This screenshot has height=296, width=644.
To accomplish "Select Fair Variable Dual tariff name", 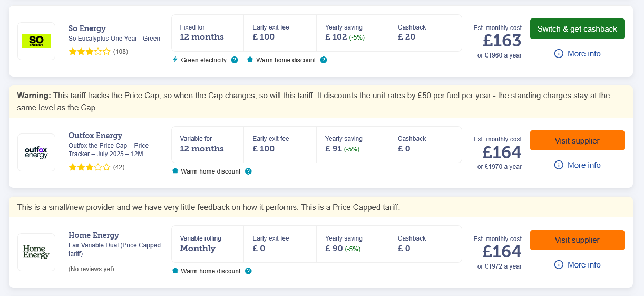I will coord(114,250).
